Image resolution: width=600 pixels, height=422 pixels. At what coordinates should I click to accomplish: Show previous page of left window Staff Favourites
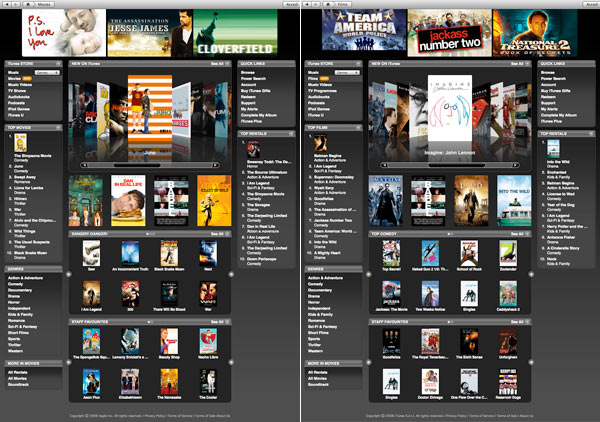point(69,362)
